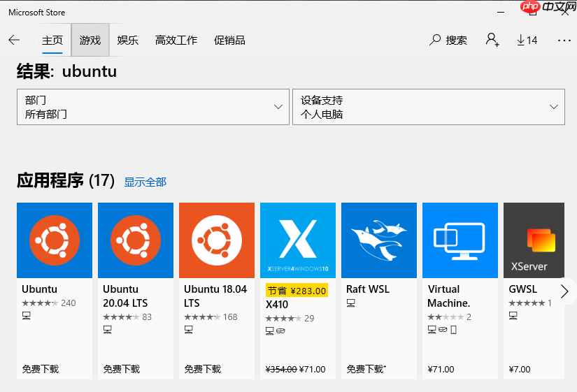Click the Virtual Machine. title
Viewport: 577px width, 392px height.
449,296
